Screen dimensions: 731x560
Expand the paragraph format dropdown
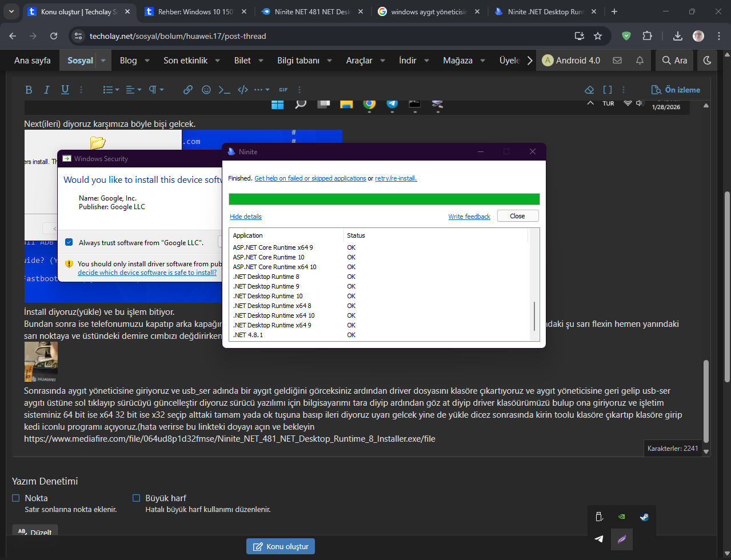point(156,90)
